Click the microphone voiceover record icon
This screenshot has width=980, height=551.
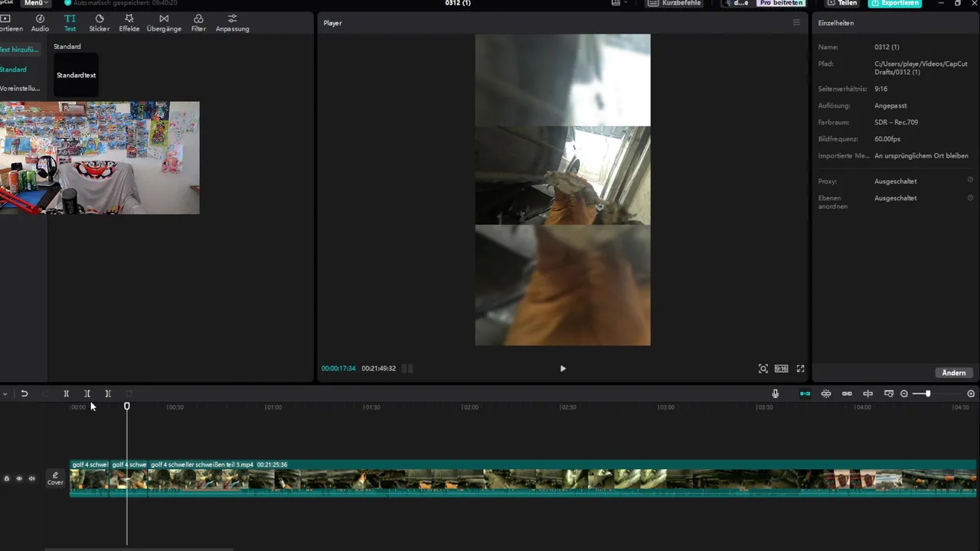775,393
